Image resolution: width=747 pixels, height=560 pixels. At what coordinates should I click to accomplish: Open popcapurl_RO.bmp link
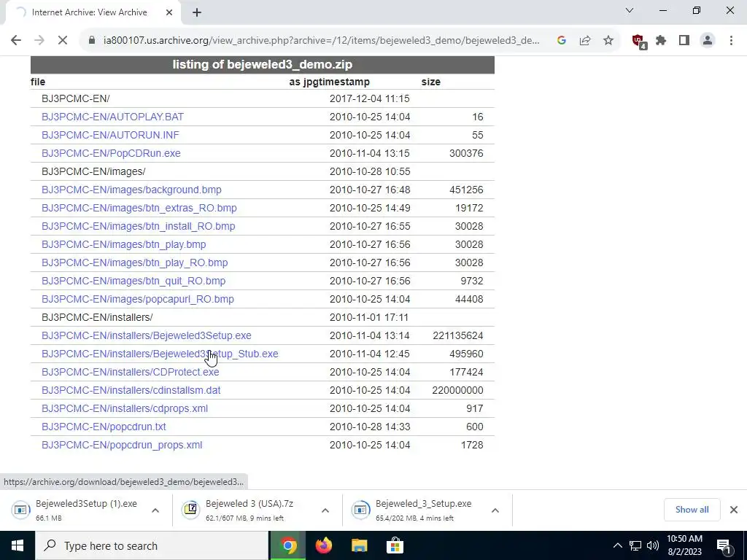click(x=138, y=299)
